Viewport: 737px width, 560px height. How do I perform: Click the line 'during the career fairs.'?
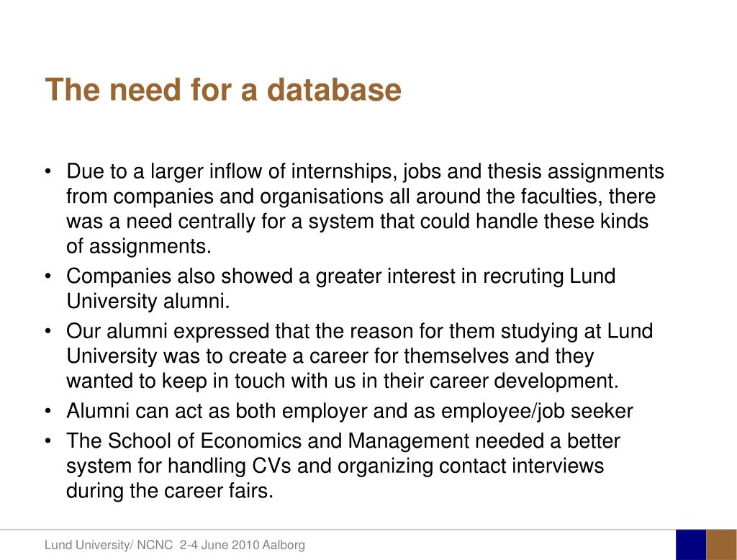coord(170,491)
